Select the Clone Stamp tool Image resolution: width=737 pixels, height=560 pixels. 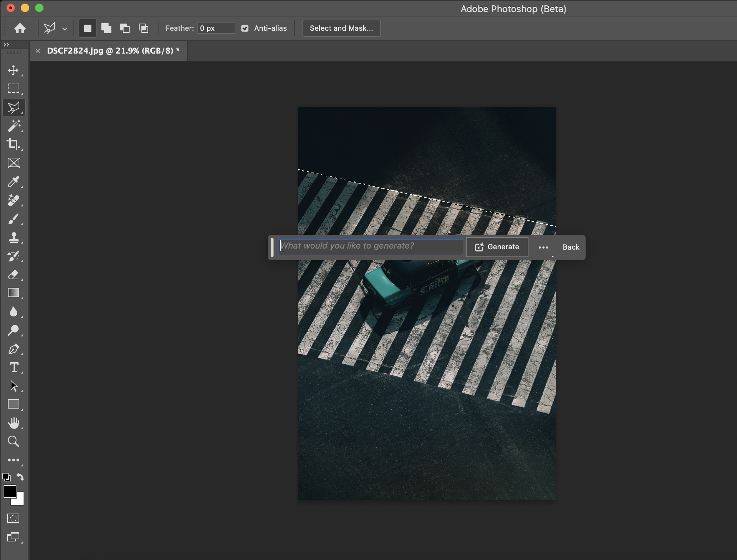coord(14,237)
